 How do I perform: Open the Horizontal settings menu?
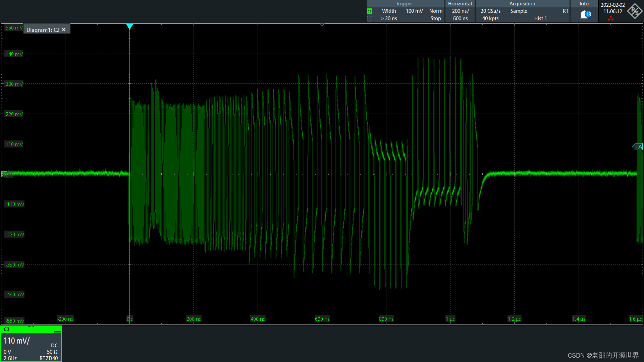click(460, 4)
